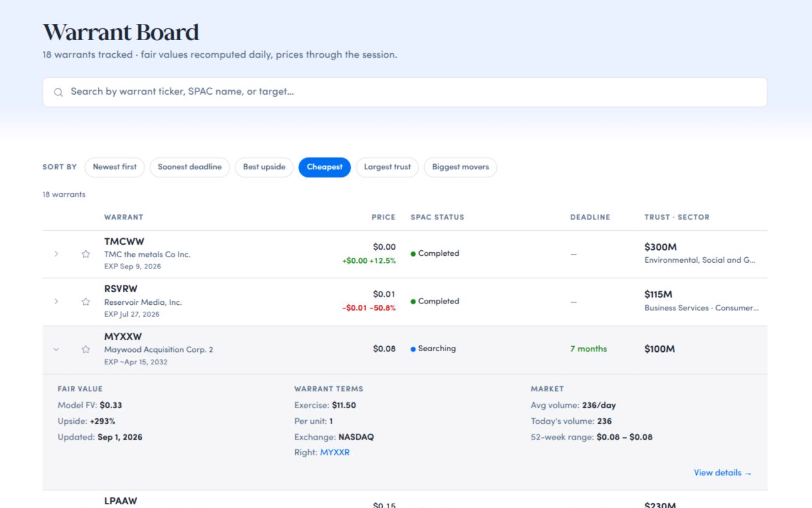Viewport: 812px width, 508px height.
Task: Sort by Soonest deadline
Action: click(x=190, y=167)
